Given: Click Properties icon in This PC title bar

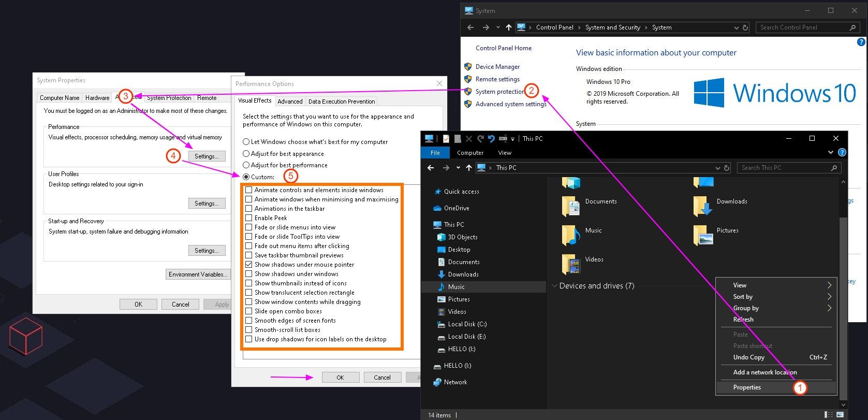Looking at the screenshot, I should [x=446, y=138].
